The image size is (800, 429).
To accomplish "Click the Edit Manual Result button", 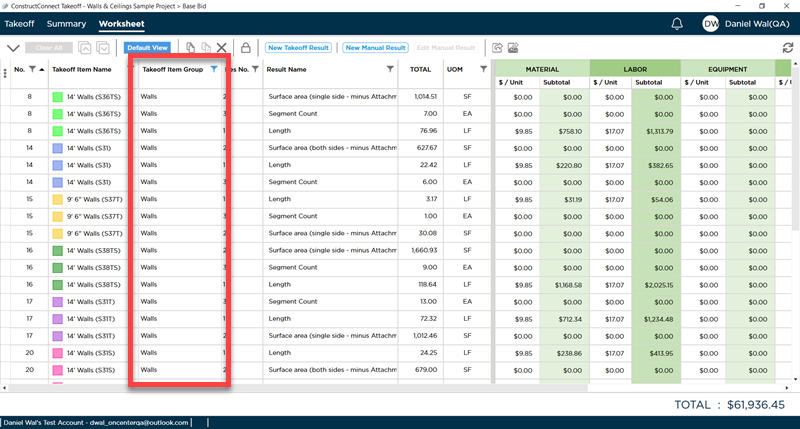I will pyautogui.click(x=445, y=47).
